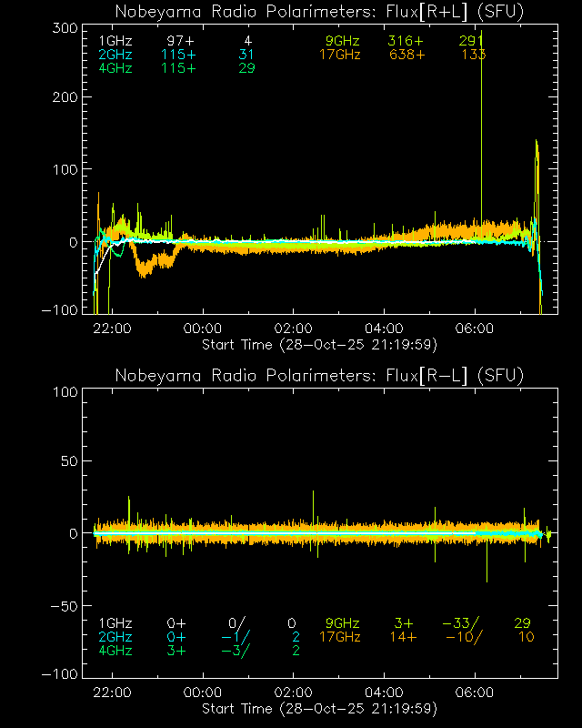This screenshot has height=728, width=582.
Task: Click the 316+ value in upper legend
Action: point(406,42)
